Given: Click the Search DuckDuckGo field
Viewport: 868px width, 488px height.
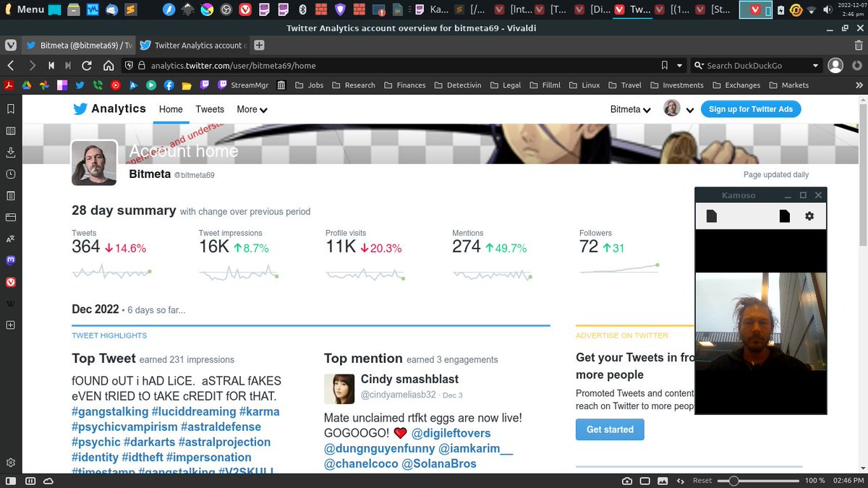Looking at the screenshot, I should tap(757, 65).
